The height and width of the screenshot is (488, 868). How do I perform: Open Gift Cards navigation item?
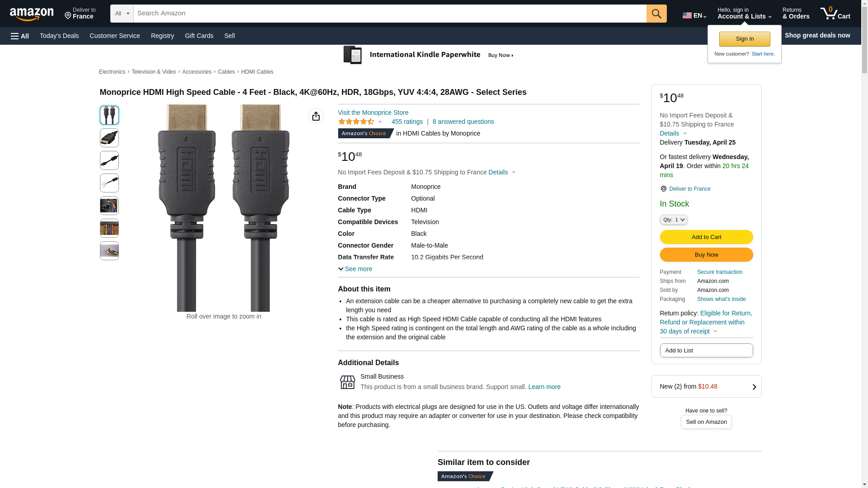pos(199,36)
